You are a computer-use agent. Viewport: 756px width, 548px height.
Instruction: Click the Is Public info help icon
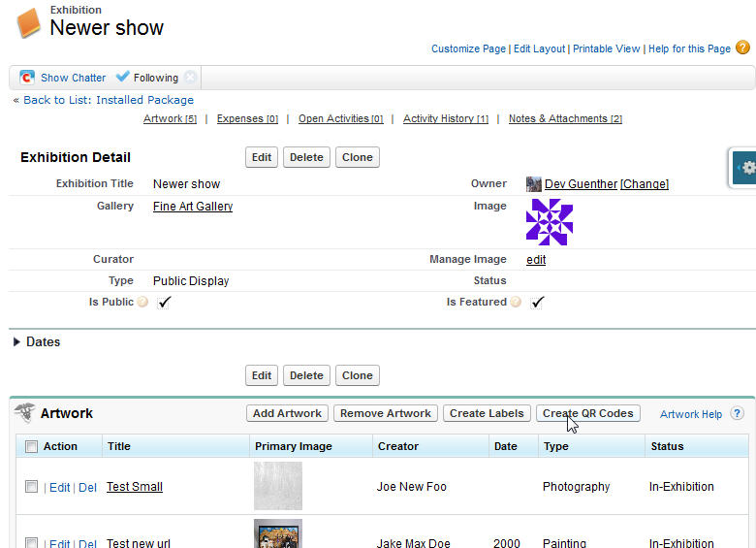[x=142, y=303]
